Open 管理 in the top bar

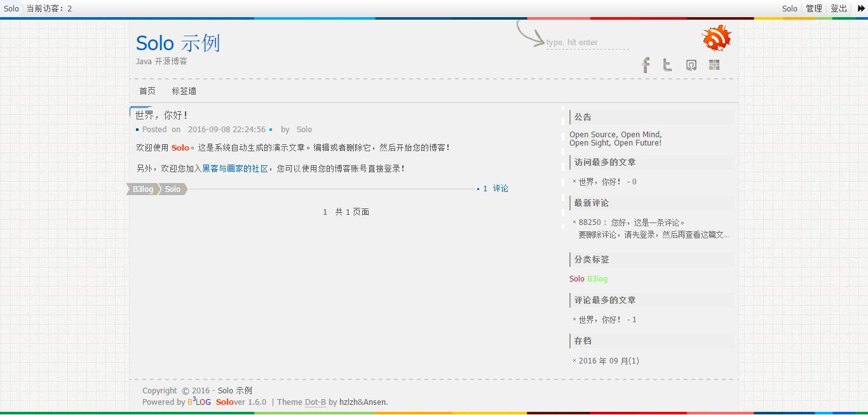tap(814, 8)
